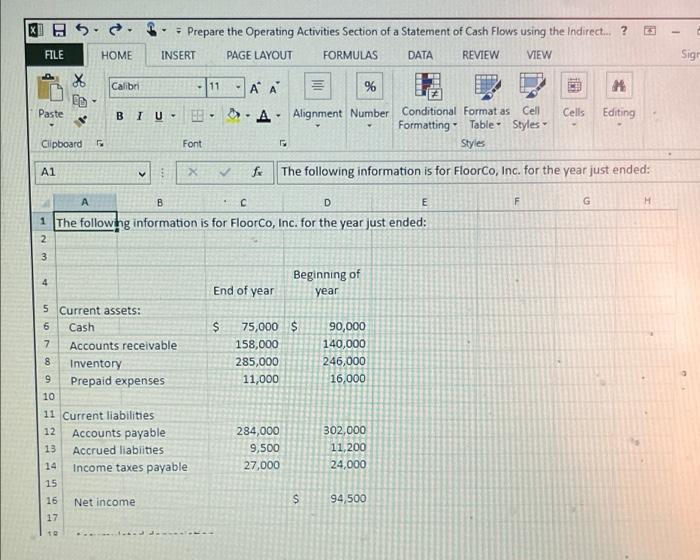
Task: Increase font size with larger A
Action: (255, 88)
